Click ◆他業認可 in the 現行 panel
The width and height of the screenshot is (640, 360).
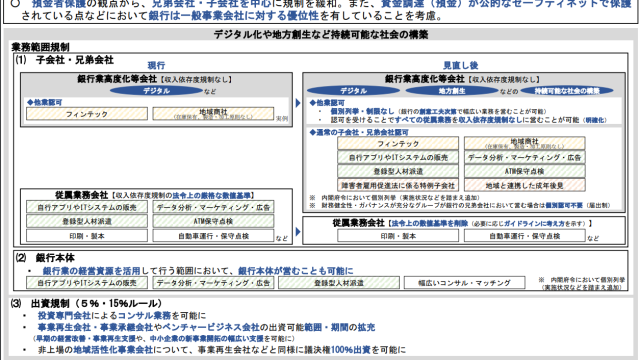coord(44,102)
